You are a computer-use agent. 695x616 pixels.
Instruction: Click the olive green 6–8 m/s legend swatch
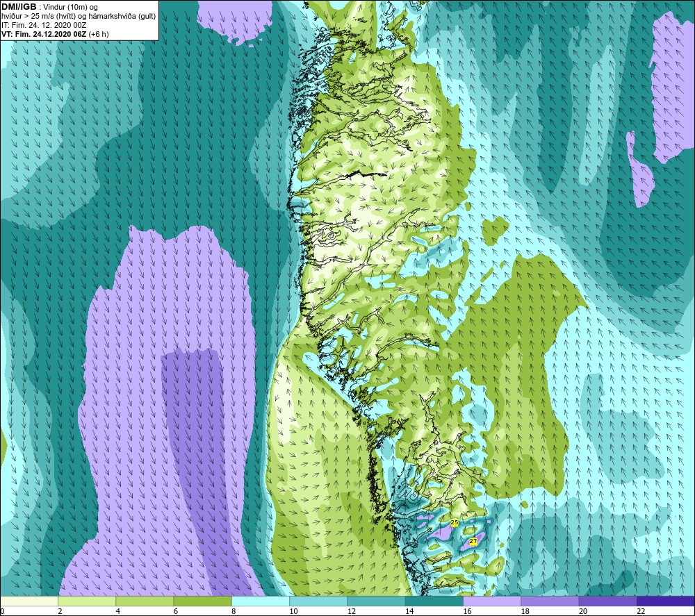pyautogui.click(x=202, y=601)
